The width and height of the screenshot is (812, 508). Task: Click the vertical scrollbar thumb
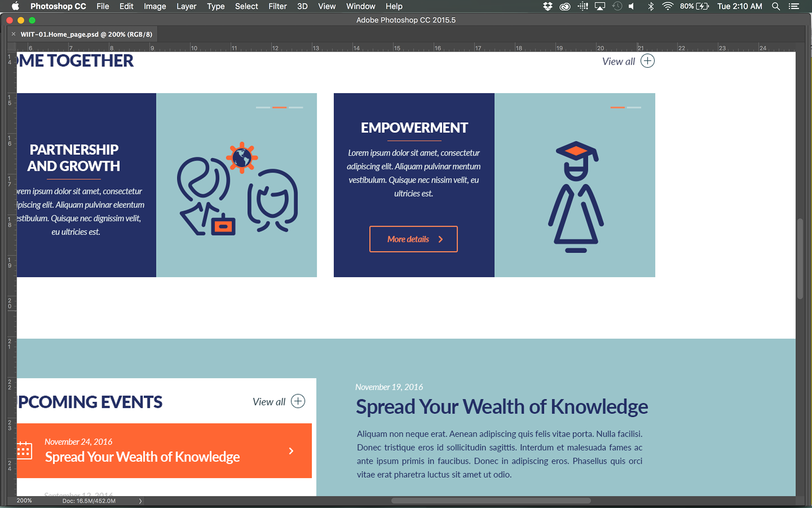point(800,258)
